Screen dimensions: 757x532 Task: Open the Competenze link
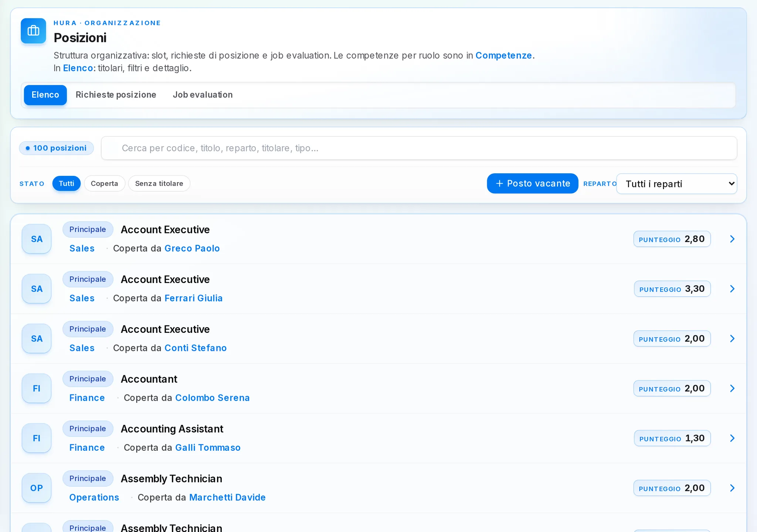point(503,55)
